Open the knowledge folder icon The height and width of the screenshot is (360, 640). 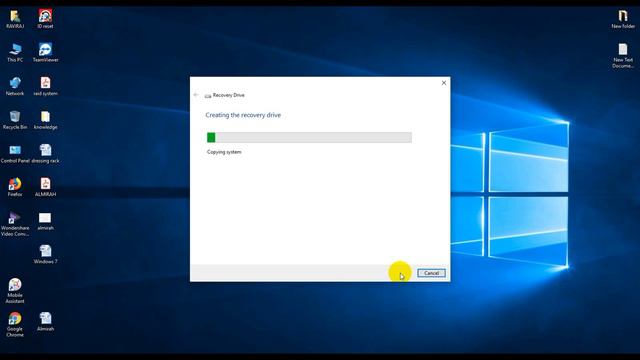(x=45, y=120)
